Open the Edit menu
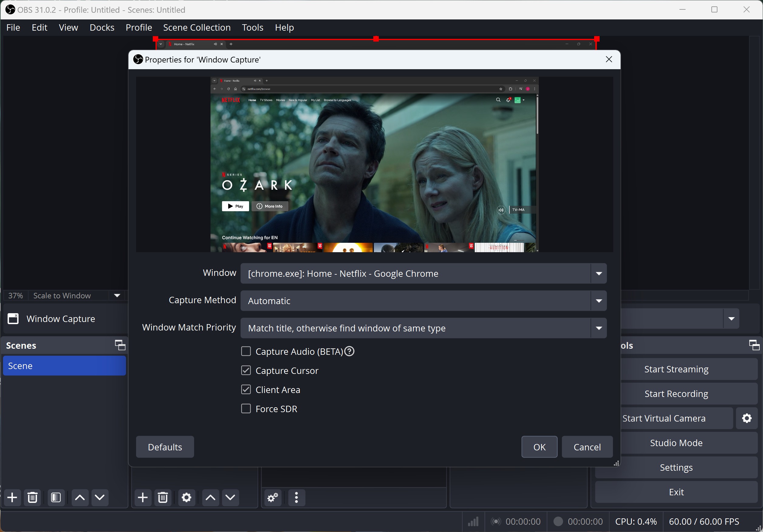 [39, 28]
